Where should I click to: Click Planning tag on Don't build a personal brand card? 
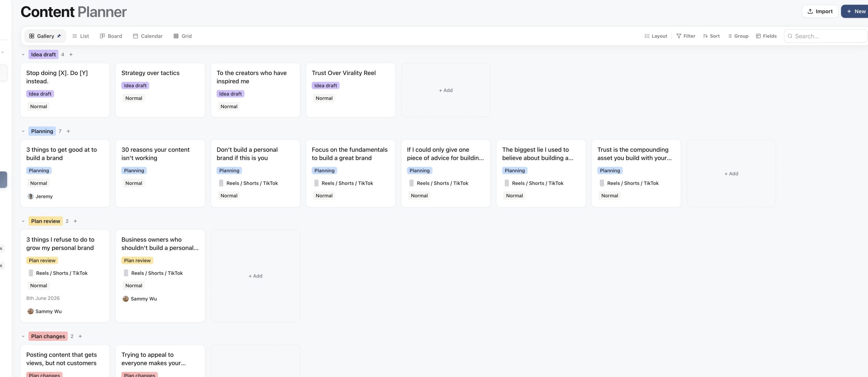click(x=229, y=171)
